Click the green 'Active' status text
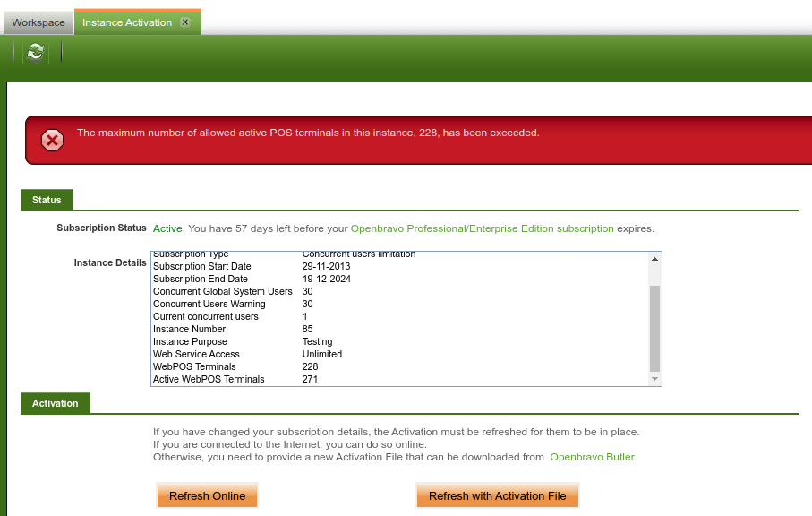 (x=167, y=228)
